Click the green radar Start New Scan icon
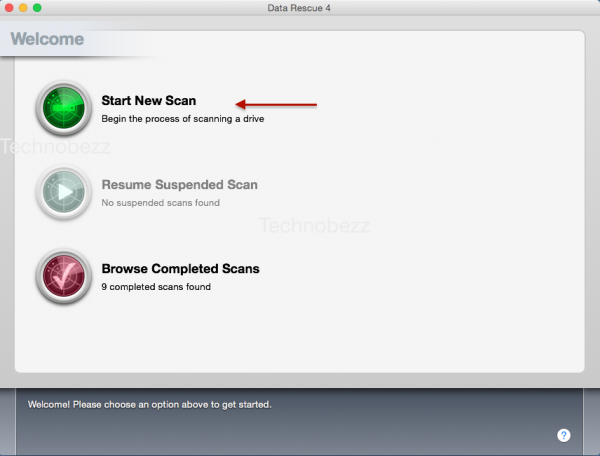The width and height of the screenshot is (600, 456). pyautogui.click(x=64, y=108)
